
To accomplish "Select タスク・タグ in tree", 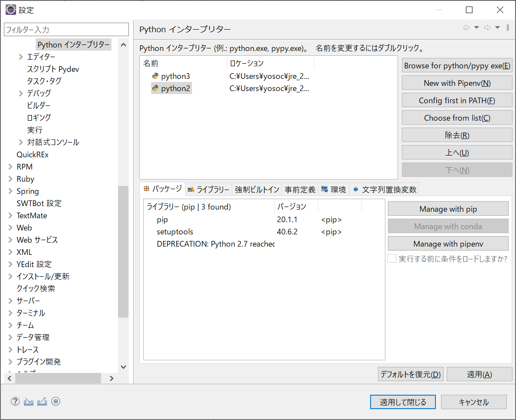I will (44, 81).
